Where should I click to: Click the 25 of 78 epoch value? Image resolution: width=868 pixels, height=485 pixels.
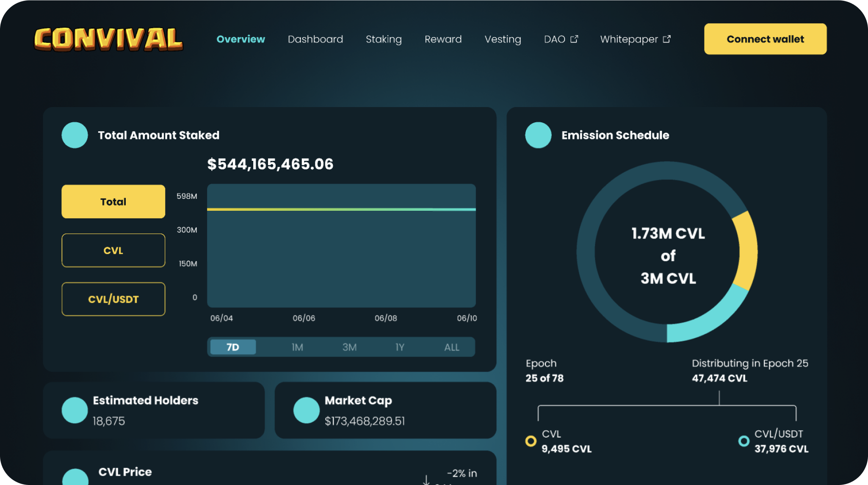coord(545,378)
